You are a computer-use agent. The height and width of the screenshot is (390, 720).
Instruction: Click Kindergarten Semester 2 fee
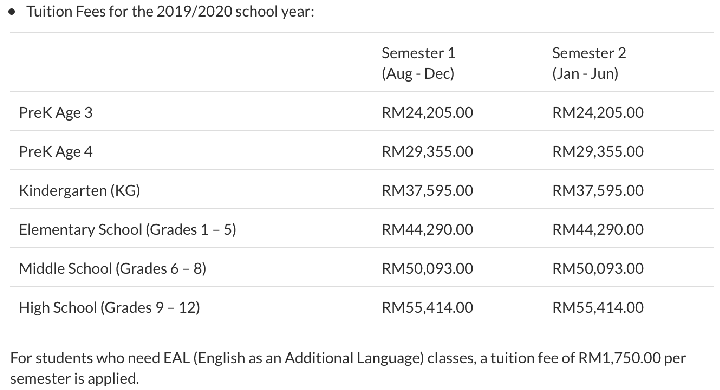click(x=598, y=191)
